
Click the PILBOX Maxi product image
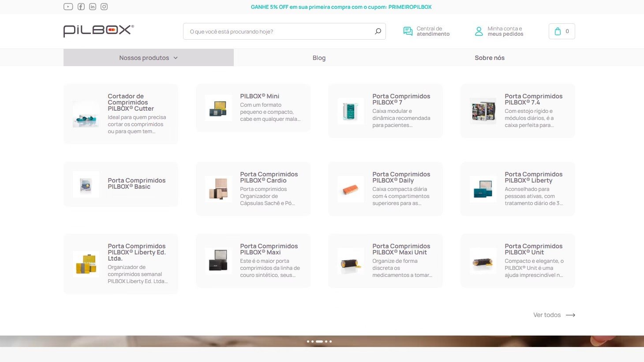coord(218,261)
